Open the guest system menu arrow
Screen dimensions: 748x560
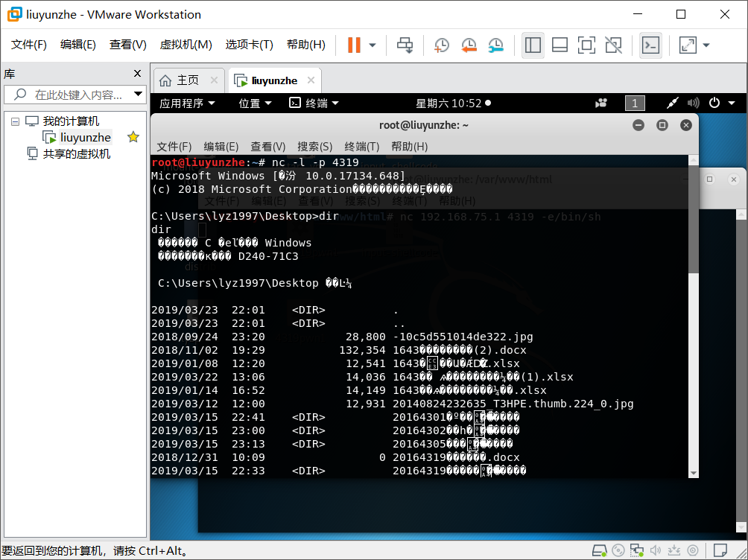(732, 103)
